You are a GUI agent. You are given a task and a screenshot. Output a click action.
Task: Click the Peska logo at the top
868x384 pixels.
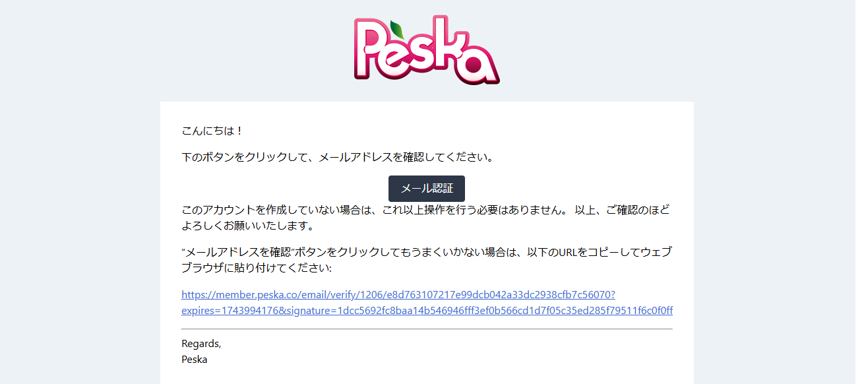click(427, 51)
